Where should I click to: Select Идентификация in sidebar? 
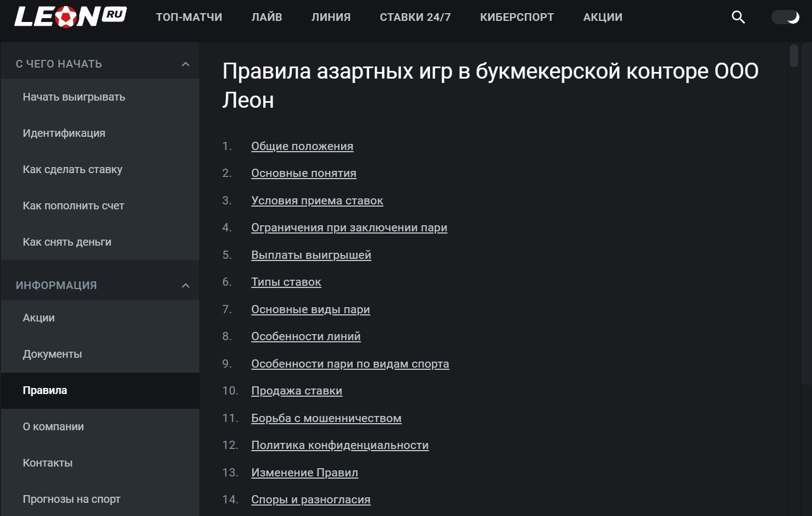(100, 133)
